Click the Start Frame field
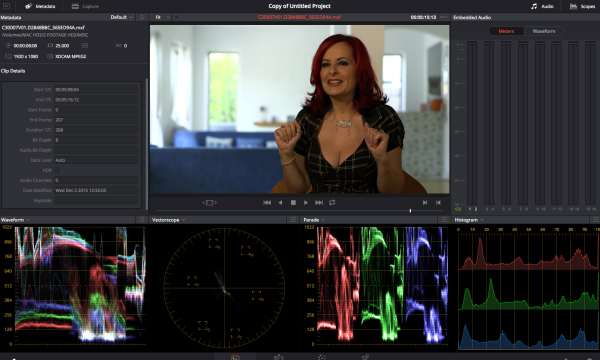The image size is (600, 360). [x=96, y=110]
